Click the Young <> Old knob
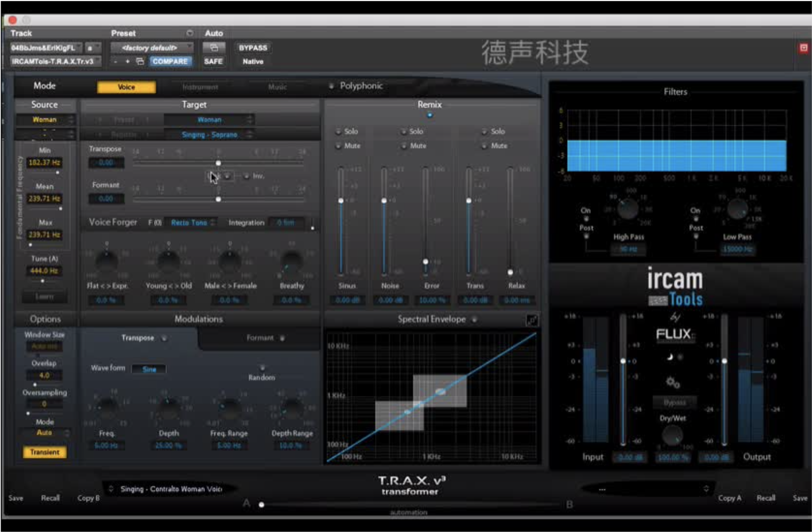 (x=168, y=261)
